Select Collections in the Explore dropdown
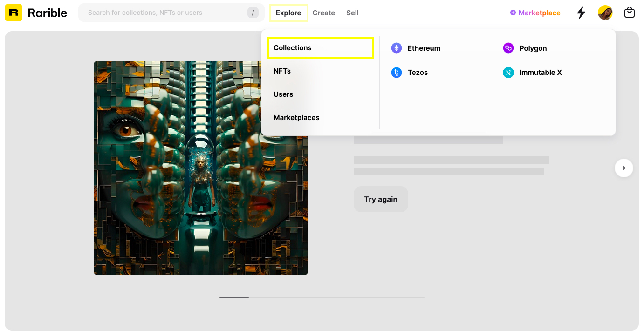644x336 pixels. click(x=321, y=48)
